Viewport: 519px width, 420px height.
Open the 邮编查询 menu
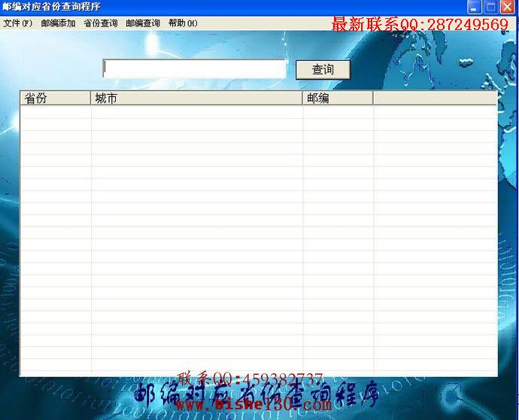pos(143,23)
